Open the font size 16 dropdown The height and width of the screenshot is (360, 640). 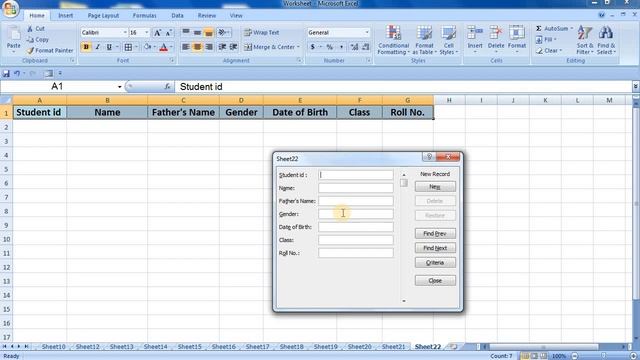[147, 33]
